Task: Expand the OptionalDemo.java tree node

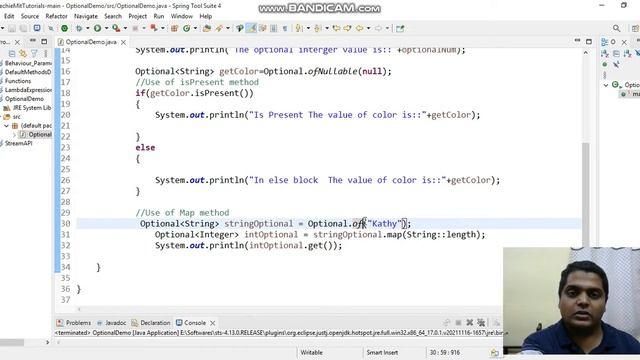Action: (14, 135)
